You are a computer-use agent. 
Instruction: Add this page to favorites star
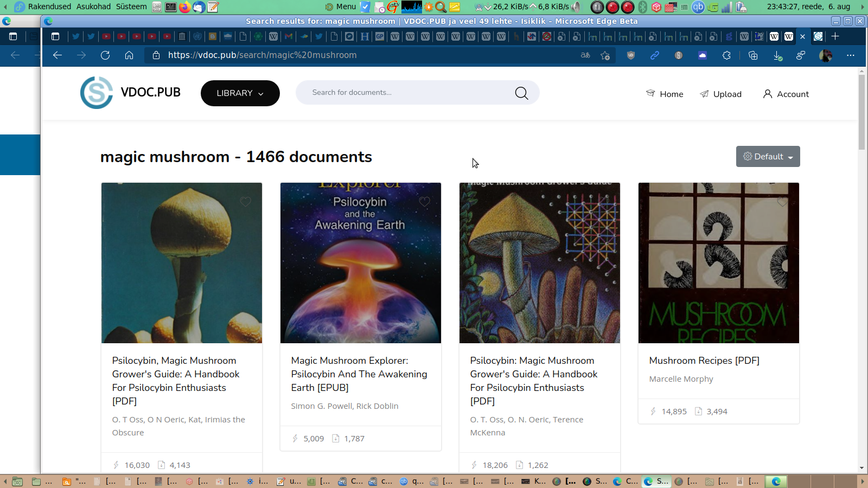605,55
